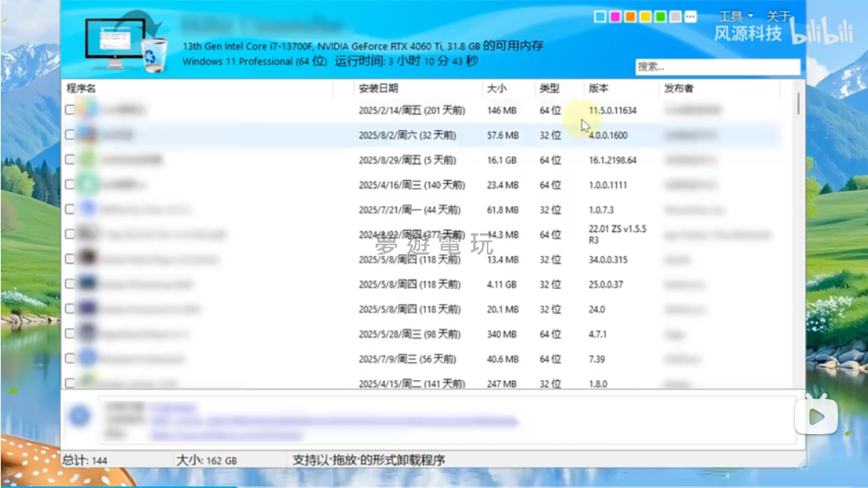Check the box for the 2025/8/2 row

(70, 134)
